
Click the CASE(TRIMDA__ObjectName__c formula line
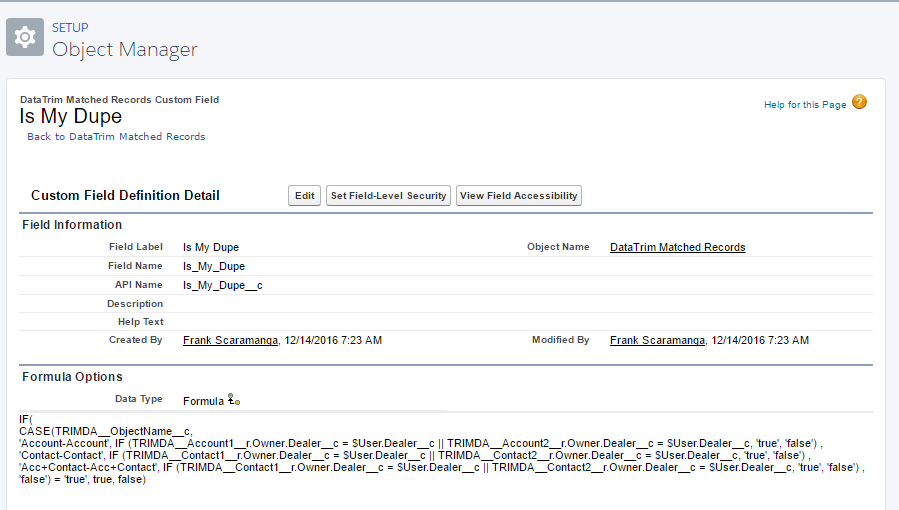106,431
